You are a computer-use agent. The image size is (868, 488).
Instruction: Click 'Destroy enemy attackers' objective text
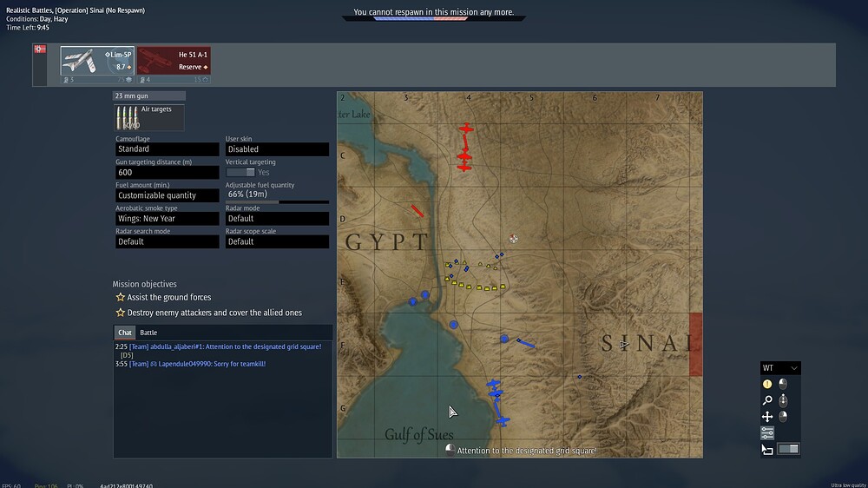click(x=214, y=313)
